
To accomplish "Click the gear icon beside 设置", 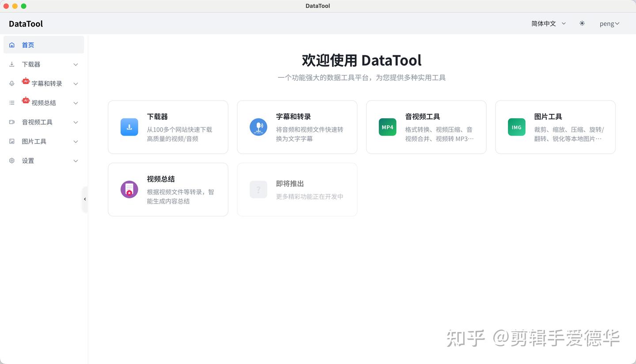I will (12, 161).
